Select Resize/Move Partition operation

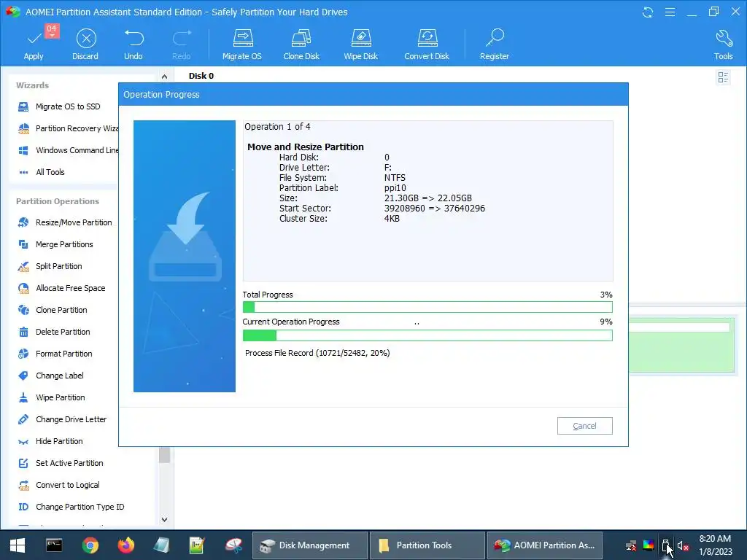coord(65,222)
